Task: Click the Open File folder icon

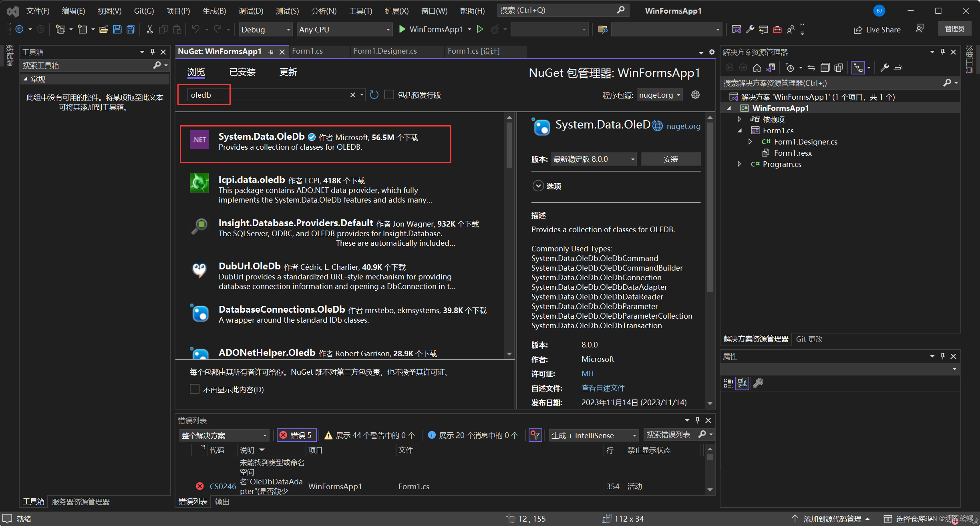Action: pyautogui.click(x=103, y=29)
